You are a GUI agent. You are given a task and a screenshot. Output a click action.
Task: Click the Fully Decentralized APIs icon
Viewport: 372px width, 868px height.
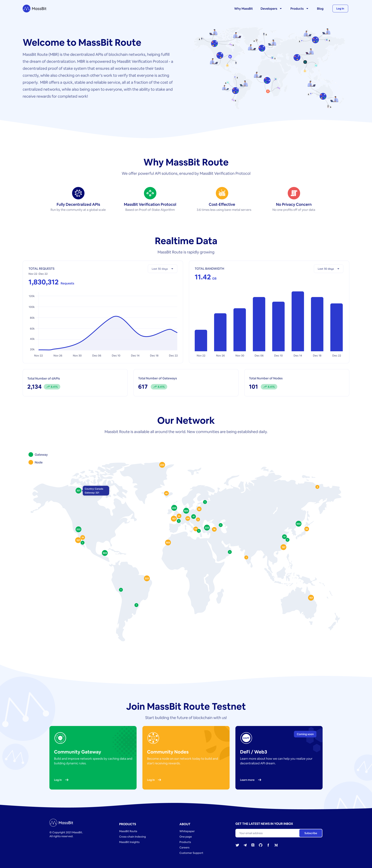[78, 193]
